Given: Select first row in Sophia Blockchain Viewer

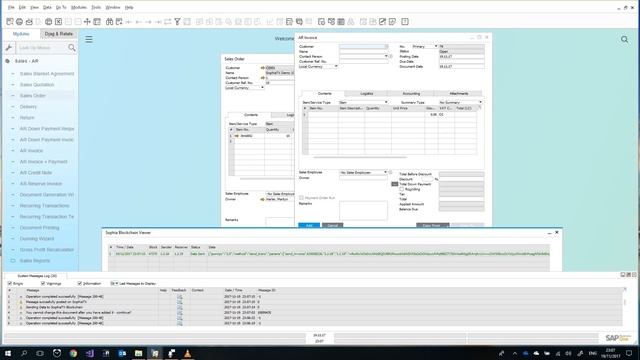Looking at the screenshot, I should pyautogui.click(x=329, y=254).
